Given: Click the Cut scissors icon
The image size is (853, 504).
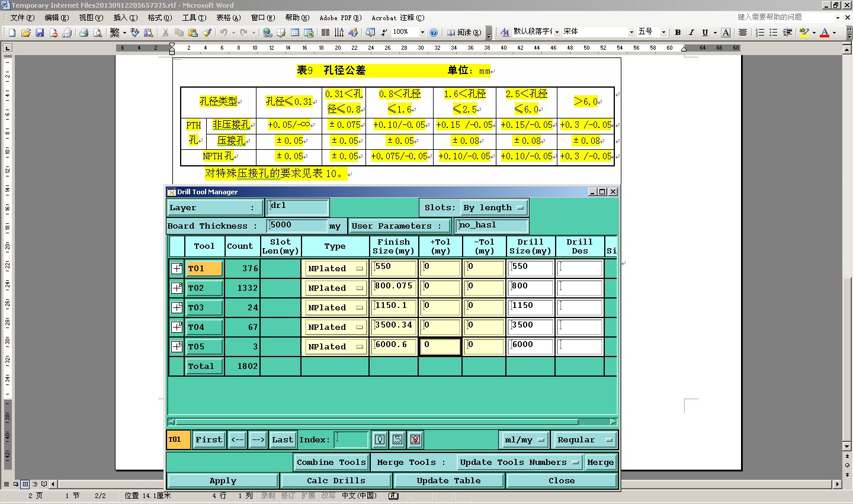Looking at the screenshot, I should click(x=165, y=33).
